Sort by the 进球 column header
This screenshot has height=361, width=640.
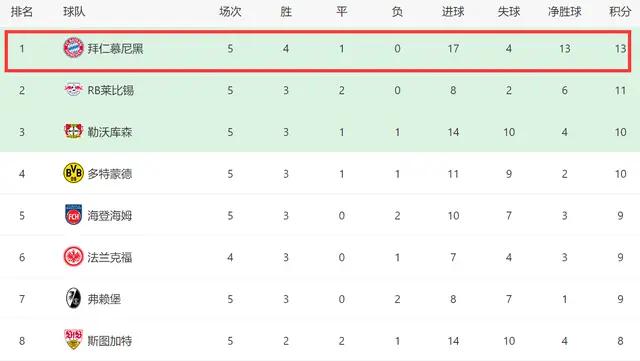(x=453, y=12)
